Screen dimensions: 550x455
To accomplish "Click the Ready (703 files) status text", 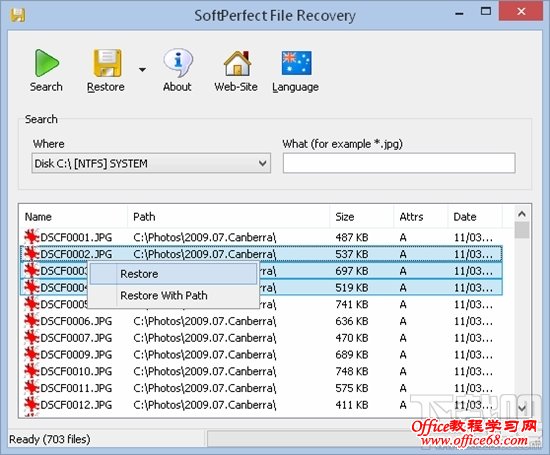I will tap(49, 439).
